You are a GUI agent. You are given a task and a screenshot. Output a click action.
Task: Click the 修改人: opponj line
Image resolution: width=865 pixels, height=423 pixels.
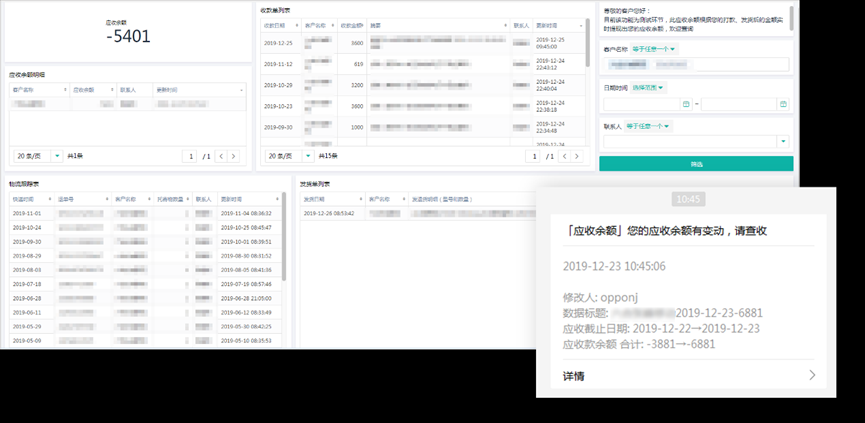600,297
